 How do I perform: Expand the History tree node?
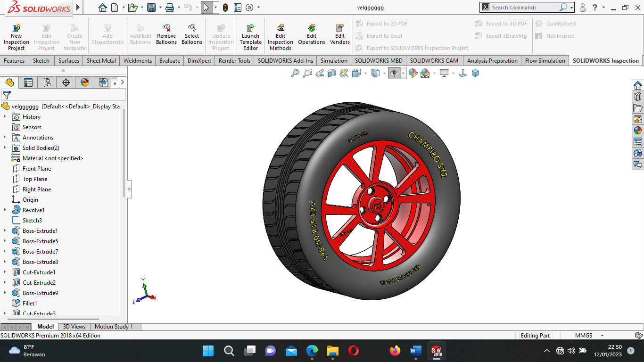point(5,117)
